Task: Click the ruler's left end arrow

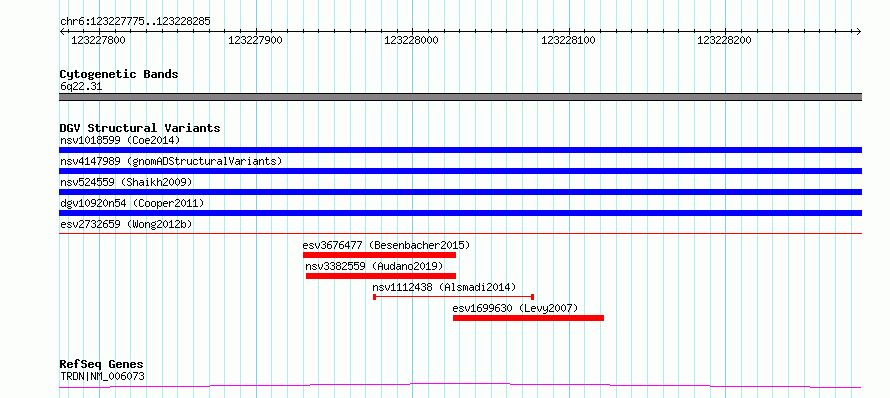Action: (x=62, y=32)
